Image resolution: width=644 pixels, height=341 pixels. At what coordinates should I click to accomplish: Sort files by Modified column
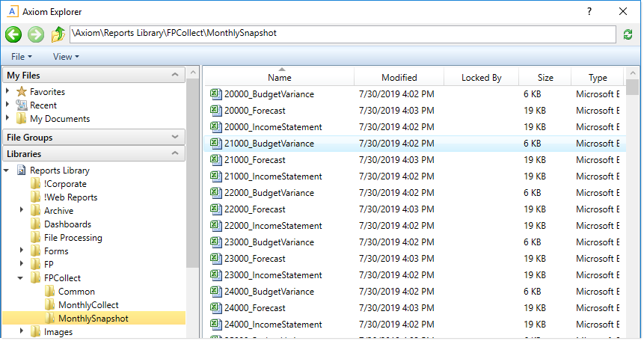pos(399,78)
